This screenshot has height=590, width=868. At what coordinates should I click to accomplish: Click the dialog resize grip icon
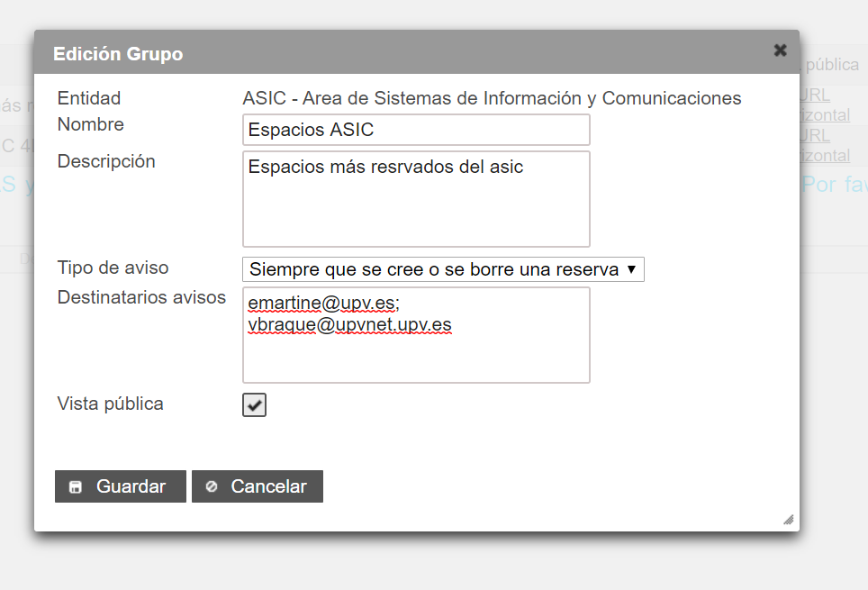pos(788,520)
